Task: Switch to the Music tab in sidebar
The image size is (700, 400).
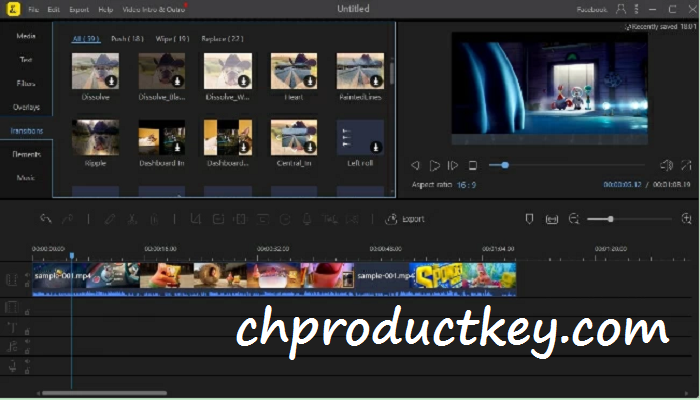Action: point(26,178)
